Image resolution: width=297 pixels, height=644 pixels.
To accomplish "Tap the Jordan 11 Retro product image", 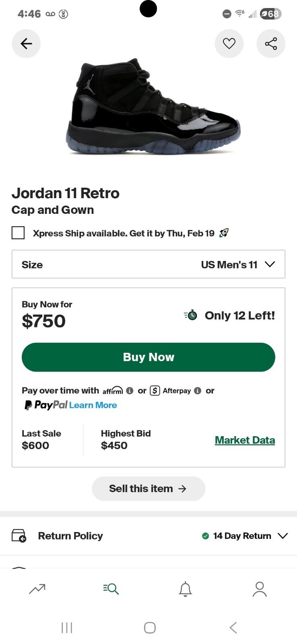I will (153, 107).
